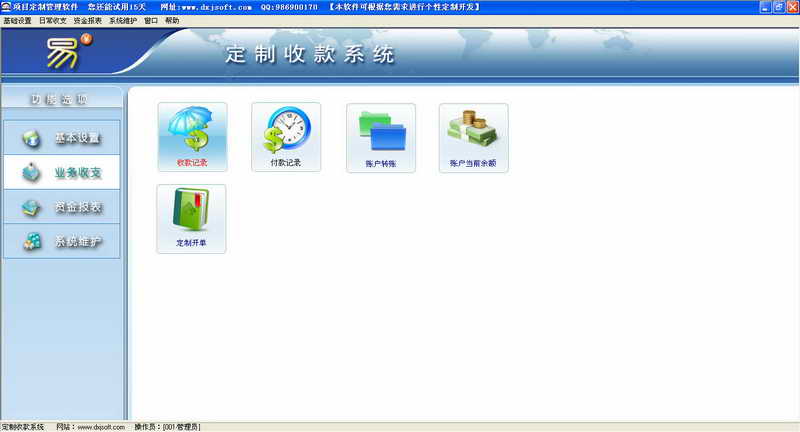Open the 基础设置 menu
Viewport: 800px width, 432px height.
click(17, 20)
